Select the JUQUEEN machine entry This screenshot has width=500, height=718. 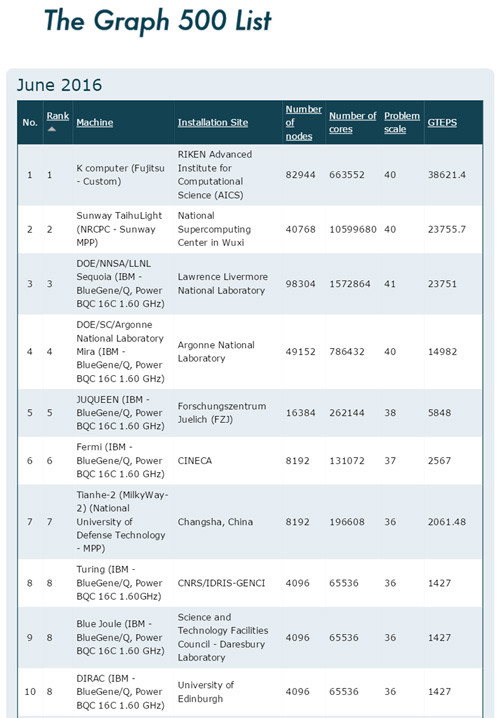[x=120, y=413]
